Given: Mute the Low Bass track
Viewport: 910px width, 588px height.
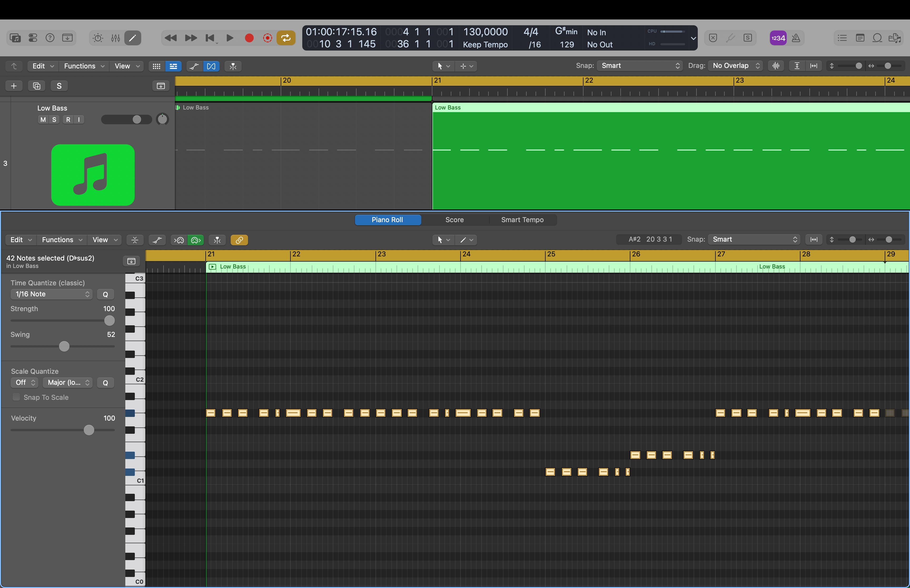Looking at the screenshot, I should (x=43, y=119).
